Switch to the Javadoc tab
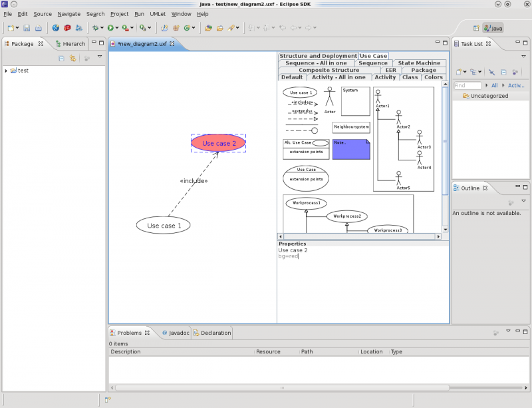 [176, 333]
